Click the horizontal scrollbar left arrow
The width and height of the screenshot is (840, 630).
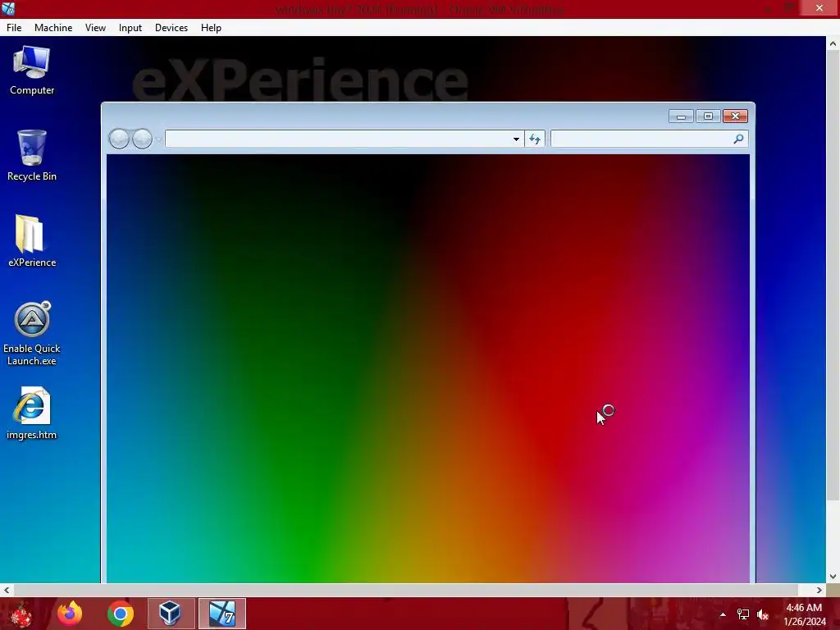(x=7, y=590)
